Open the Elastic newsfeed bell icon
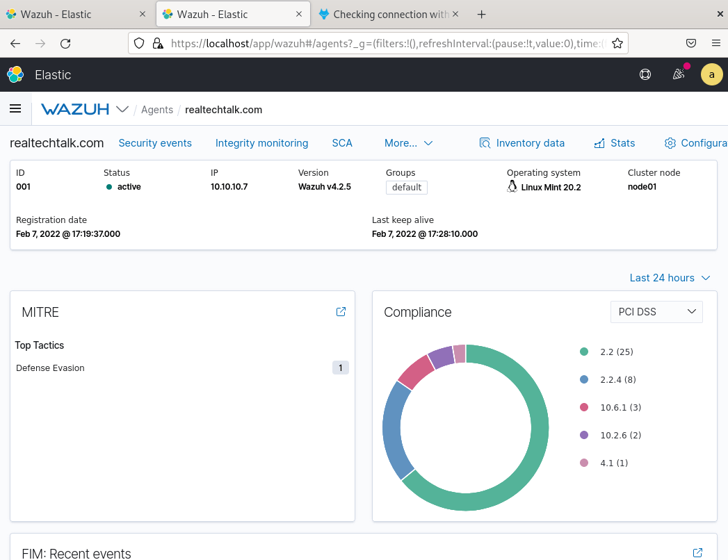This screenshot has width=728, height=560. (679, 74)
